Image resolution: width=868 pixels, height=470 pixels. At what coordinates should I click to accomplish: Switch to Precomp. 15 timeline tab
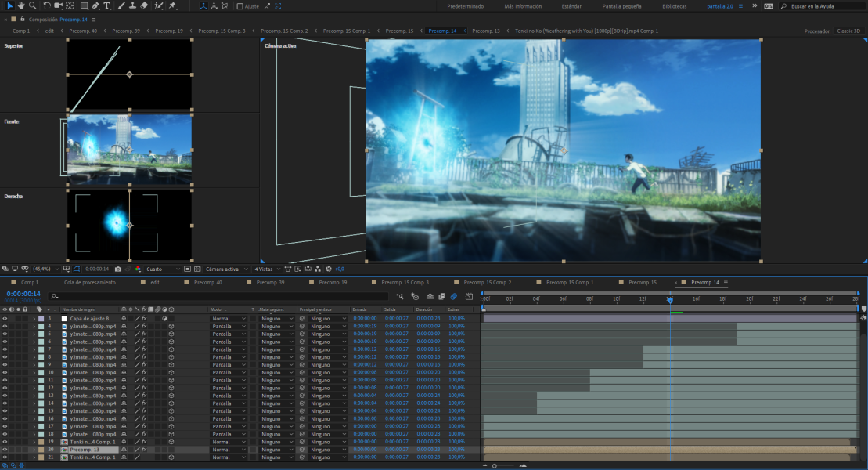coord(643,283)
